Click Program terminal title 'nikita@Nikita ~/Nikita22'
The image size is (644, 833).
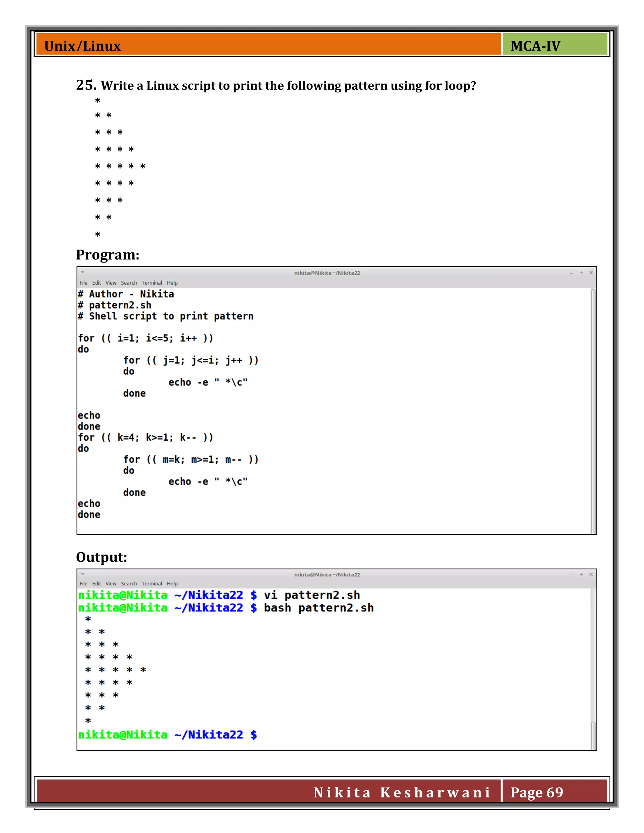coord(327,273)
